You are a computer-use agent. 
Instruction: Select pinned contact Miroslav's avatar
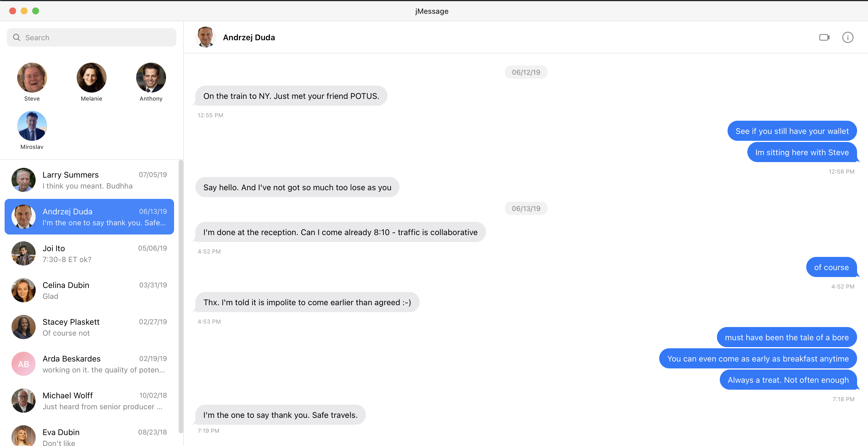[32, 126]
